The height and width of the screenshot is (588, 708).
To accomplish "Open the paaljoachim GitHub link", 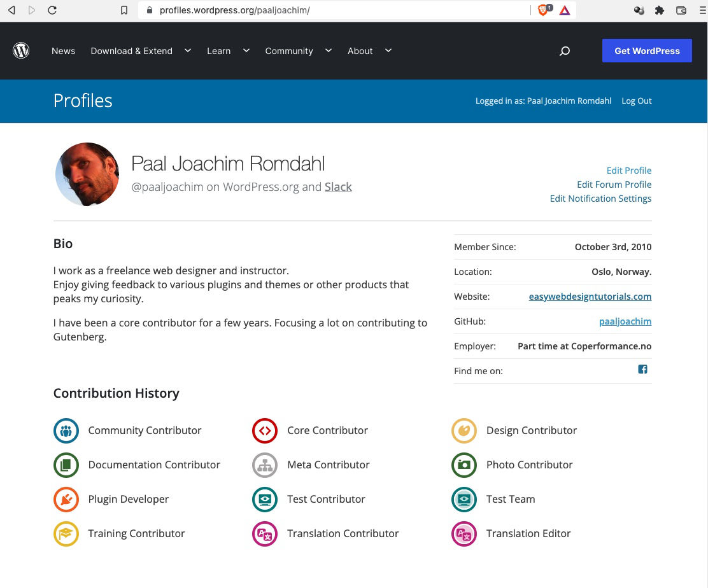I will click(x=625, y=321).
